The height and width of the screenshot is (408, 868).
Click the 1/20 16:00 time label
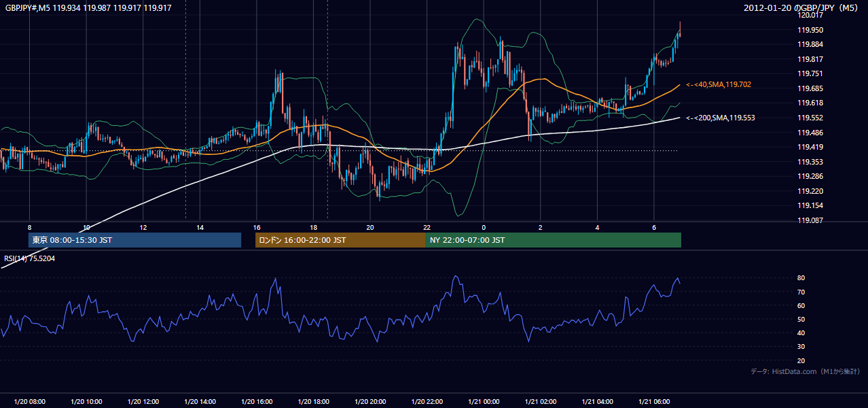coord(256,402)
